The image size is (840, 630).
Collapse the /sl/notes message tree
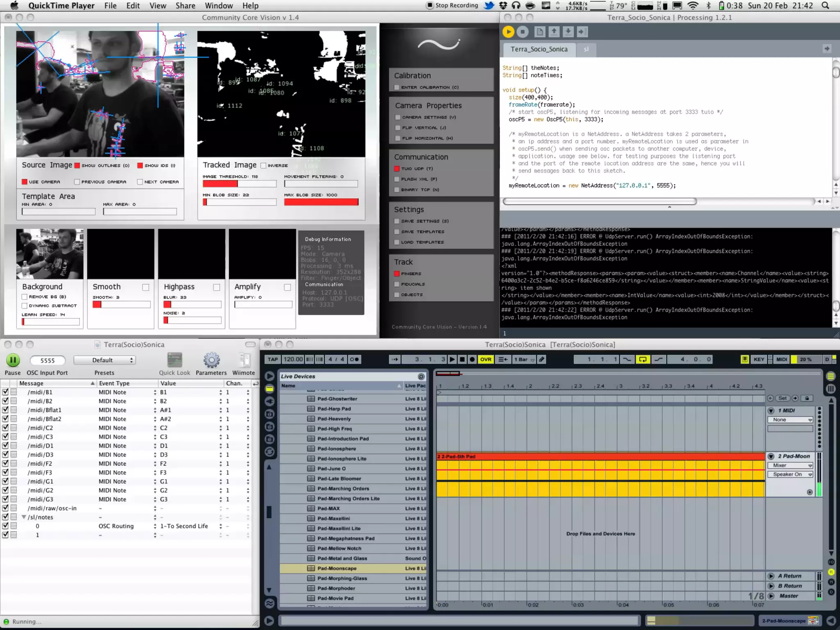24,517
